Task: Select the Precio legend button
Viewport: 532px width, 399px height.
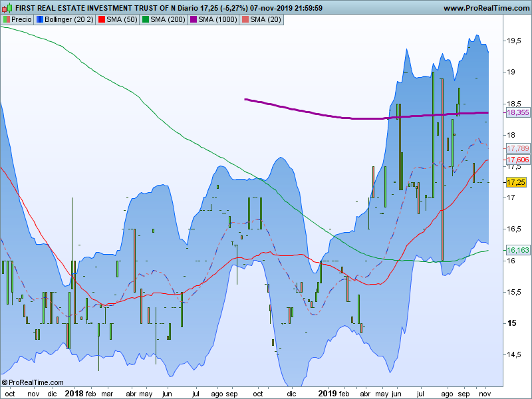Action: coord(17,20)
